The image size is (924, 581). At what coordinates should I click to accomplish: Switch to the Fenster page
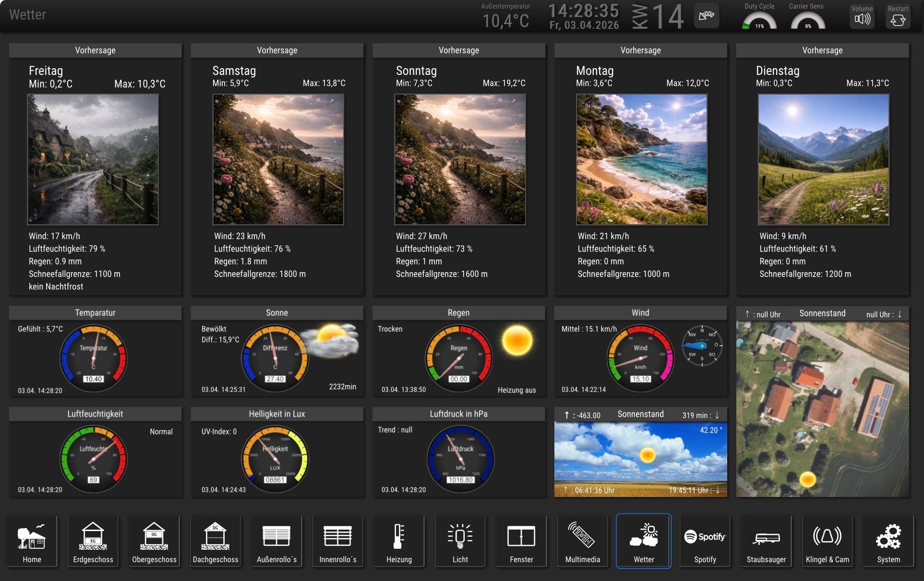tap(521, 541)
